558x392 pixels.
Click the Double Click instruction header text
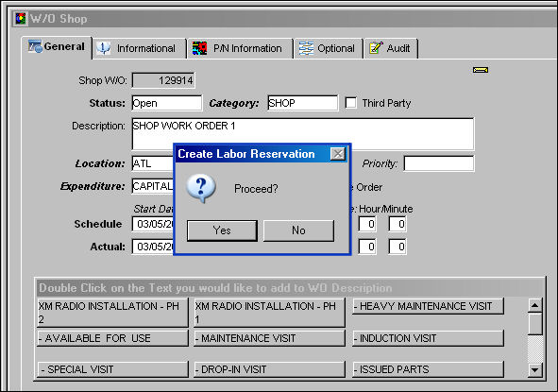click(215, 288)
